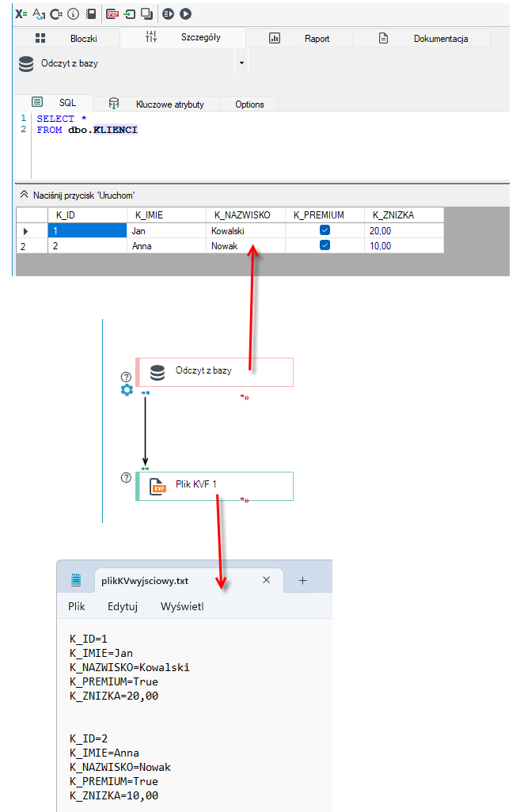Switch to the Szczegóły tab
Image resolution: width=520 pixels, height=812 pixels.
coord(183,37)
